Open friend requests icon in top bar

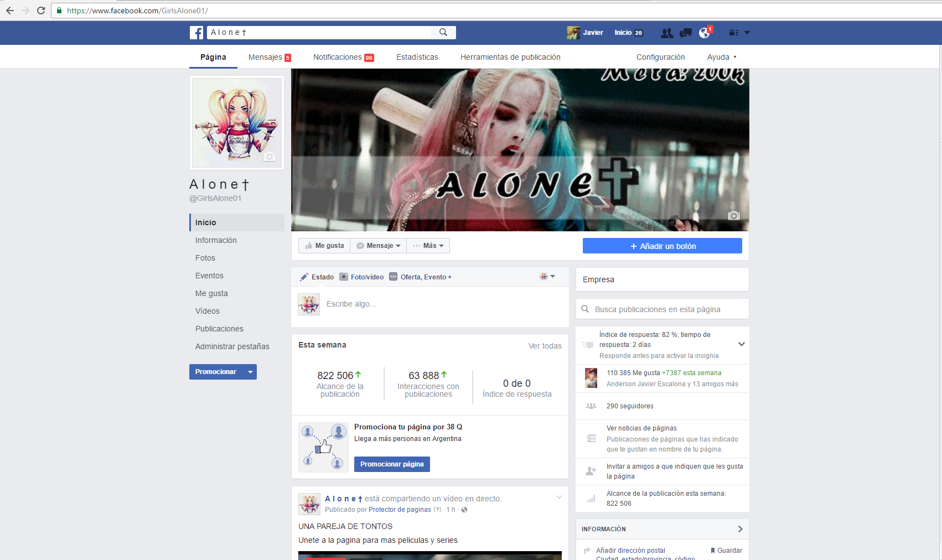[x=667, y=33]
